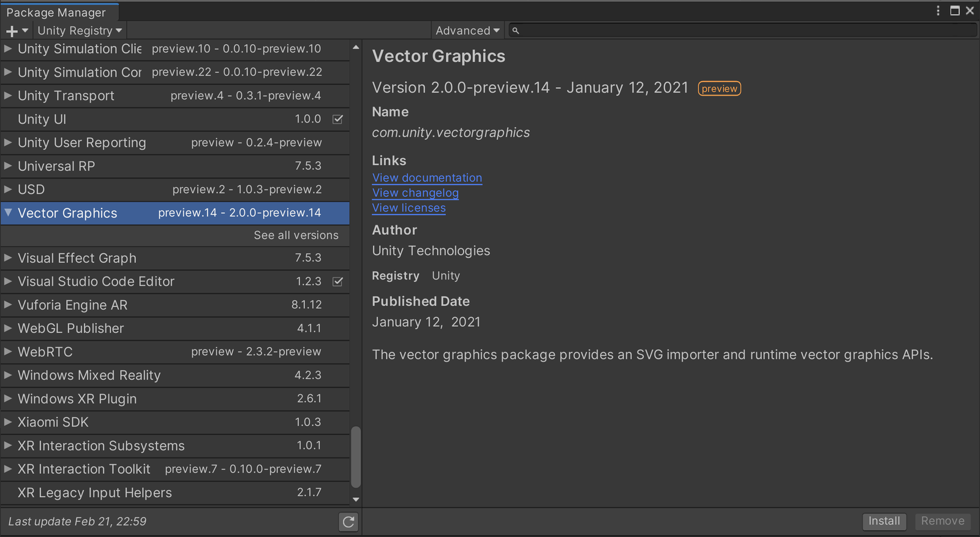The image size is (980, 537).
Task: Expand the Visual Effect Graph entry
Action: click(x=8, y=258)
